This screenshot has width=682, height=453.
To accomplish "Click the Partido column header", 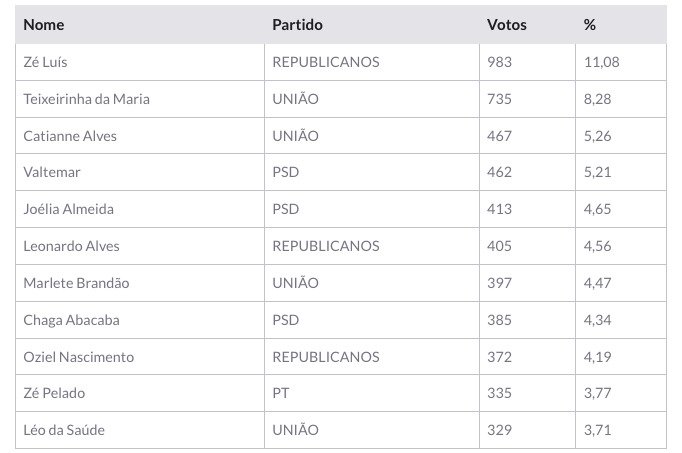I will 297,24.
